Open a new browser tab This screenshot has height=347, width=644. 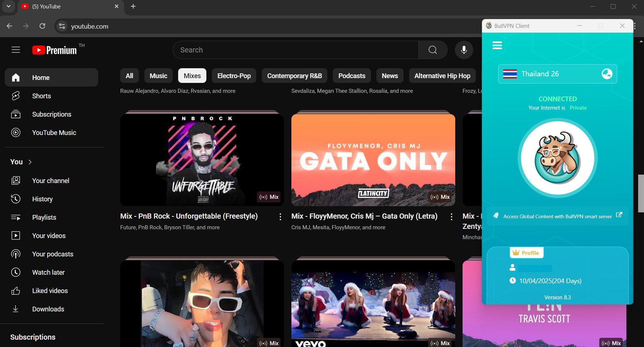(133, 7)
